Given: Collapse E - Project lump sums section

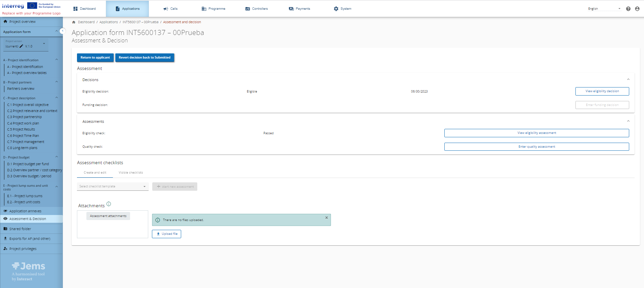Looking at the screenshot, I should point(56,187).
